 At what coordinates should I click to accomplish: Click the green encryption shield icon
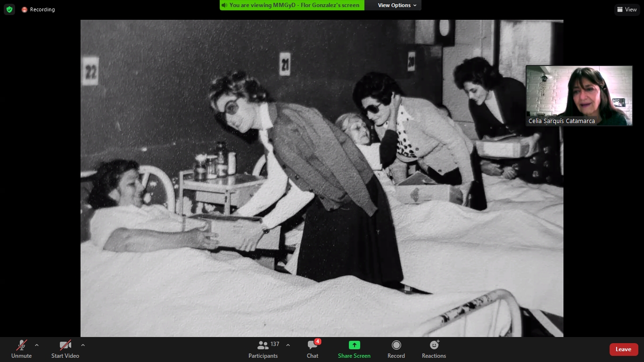9,9
